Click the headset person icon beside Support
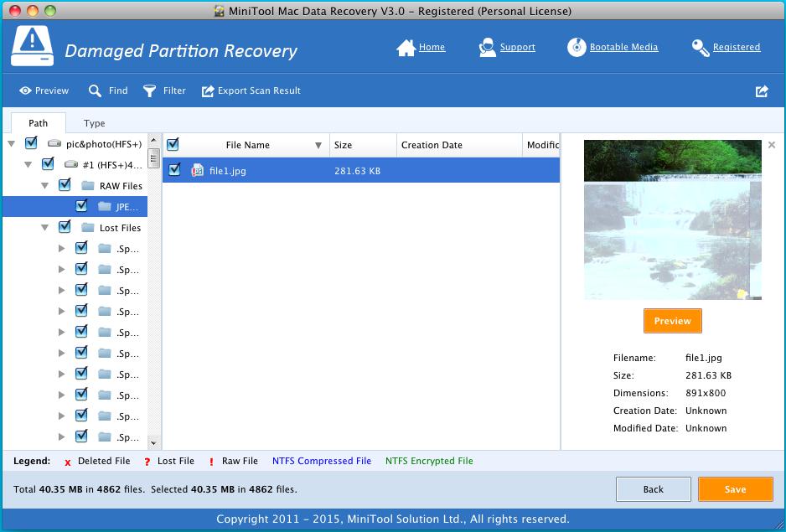 click(487, 48)
